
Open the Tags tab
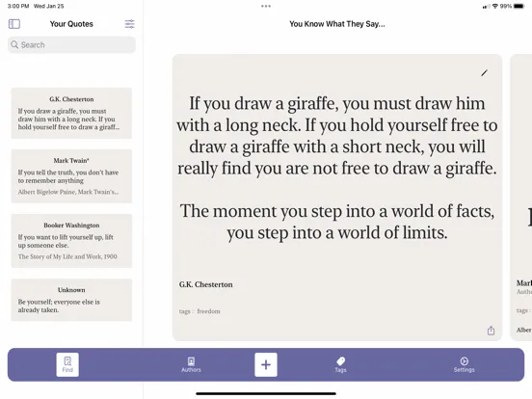(x=340, y=364)
